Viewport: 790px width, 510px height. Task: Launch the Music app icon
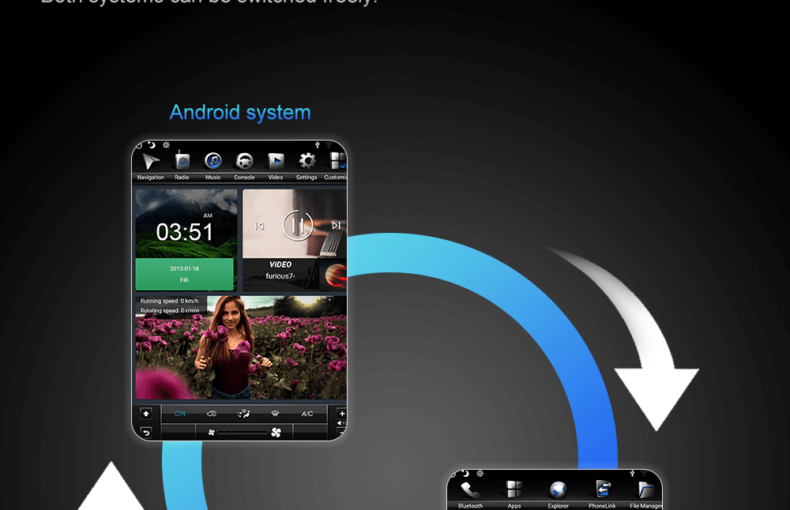click(213, 161)
